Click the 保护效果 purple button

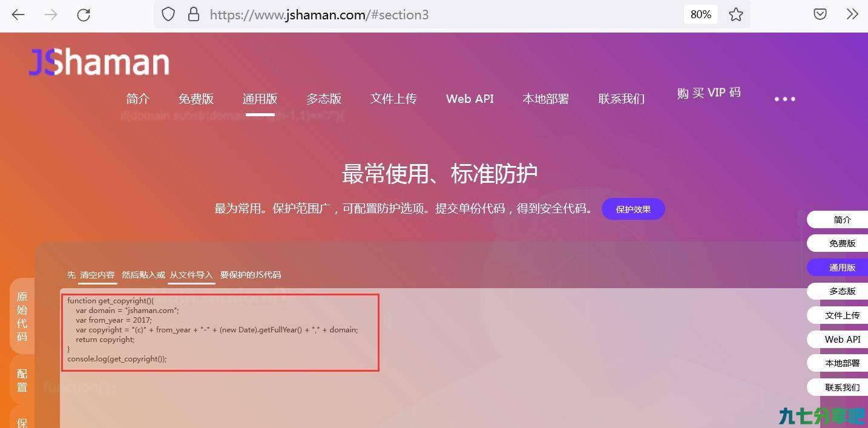[633, 209]
